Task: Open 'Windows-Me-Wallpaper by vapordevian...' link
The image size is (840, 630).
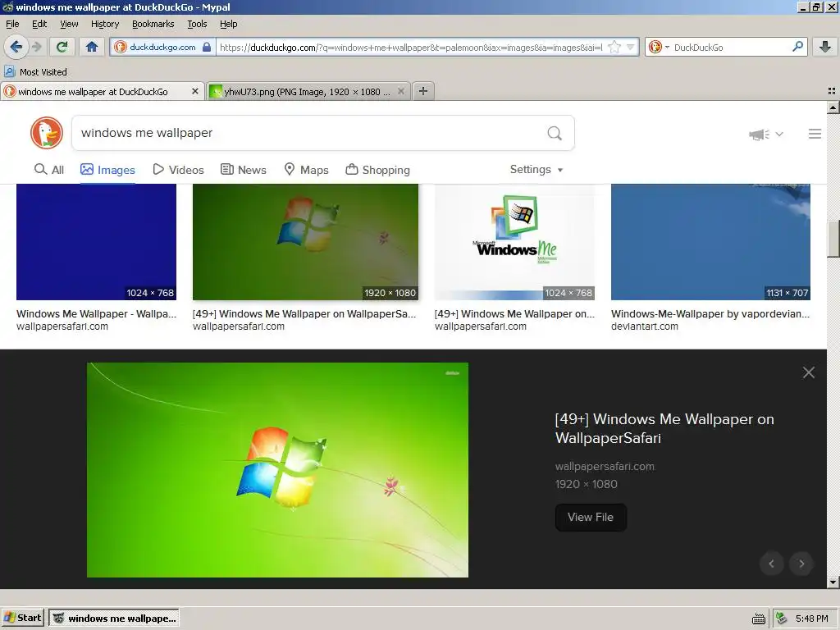Action: [x=710, y=314]
